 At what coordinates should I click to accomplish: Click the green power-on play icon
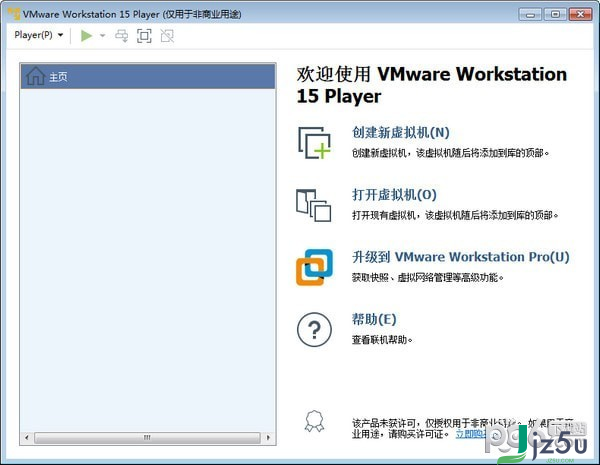click(86, 36)
